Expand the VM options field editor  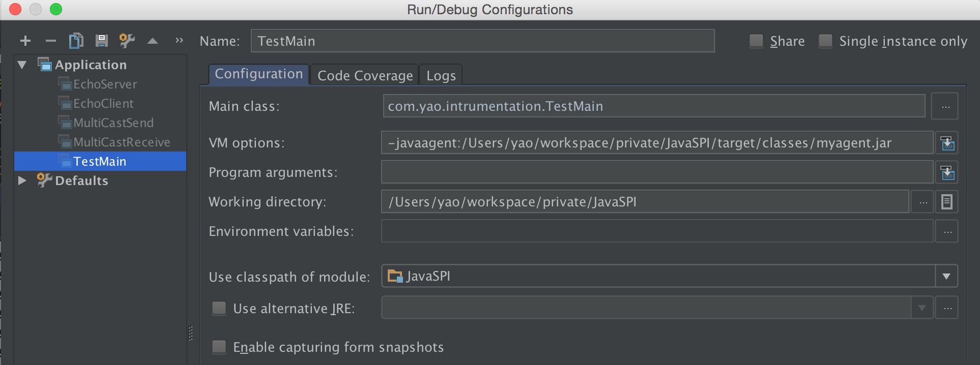[x=947, y=143]
